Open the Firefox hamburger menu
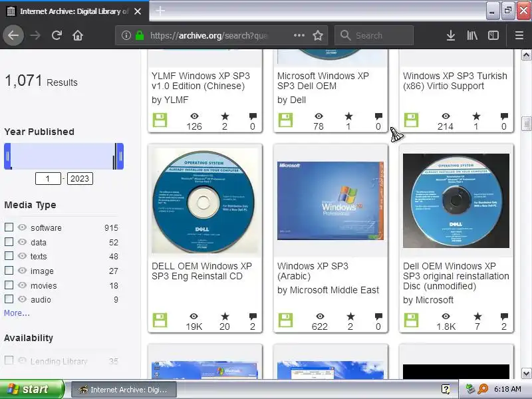This screenshot has height=399, width=532. pyautogui.click(x=519, y=35)
